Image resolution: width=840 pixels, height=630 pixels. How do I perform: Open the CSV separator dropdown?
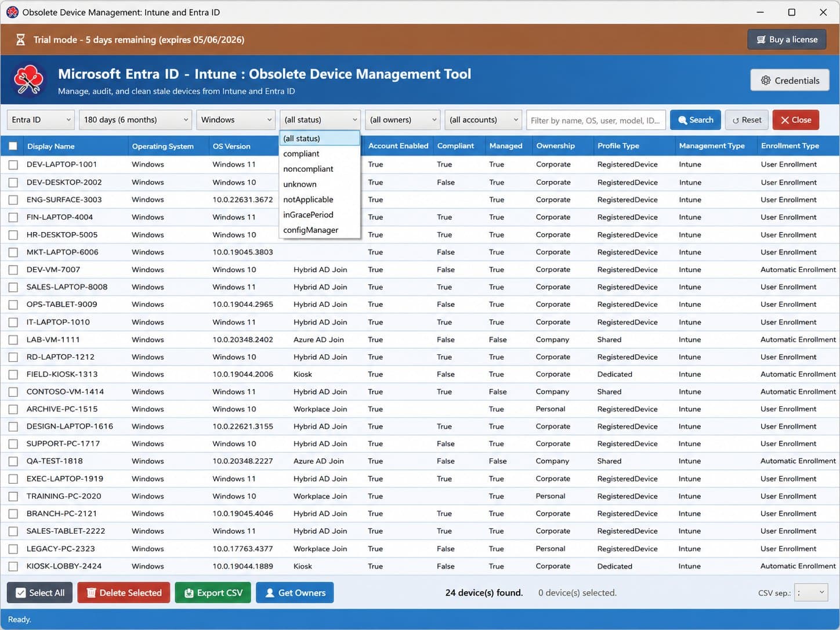pos(811,592)
